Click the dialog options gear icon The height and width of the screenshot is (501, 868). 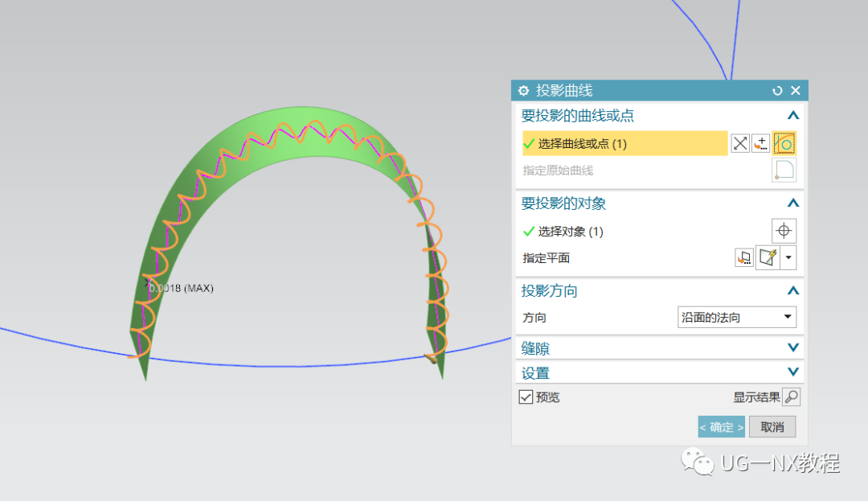coord(524,90)
